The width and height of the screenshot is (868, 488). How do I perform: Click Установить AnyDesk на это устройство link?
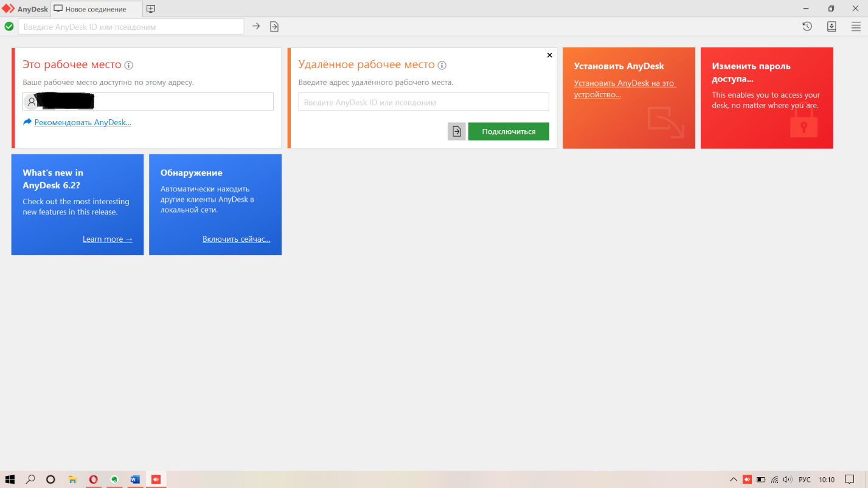click(625, 89)
